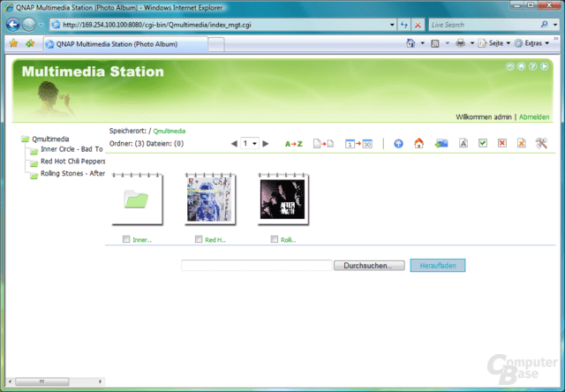This screenshot has width=565, height=392.
Task: Click the Live Search input box
Action: click(484, 25)
